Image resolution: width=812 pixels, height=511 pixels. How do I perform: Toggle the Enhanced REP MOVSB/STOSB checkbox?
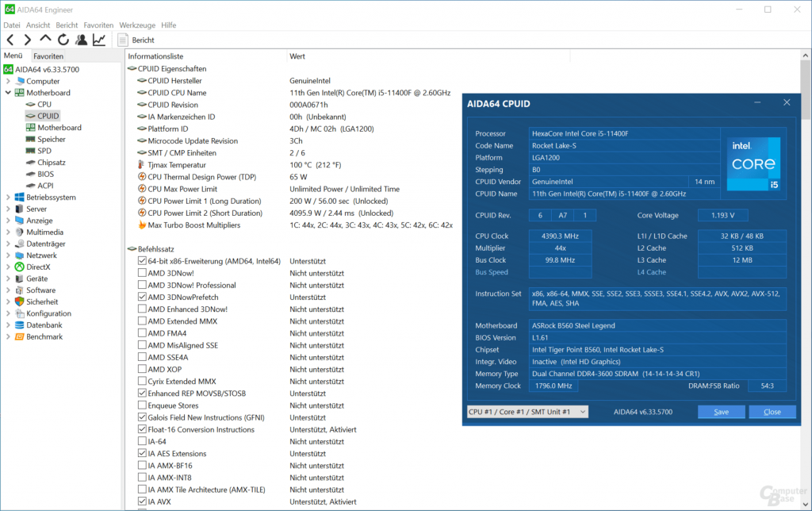pyautogui.click(x=142, y=393)
